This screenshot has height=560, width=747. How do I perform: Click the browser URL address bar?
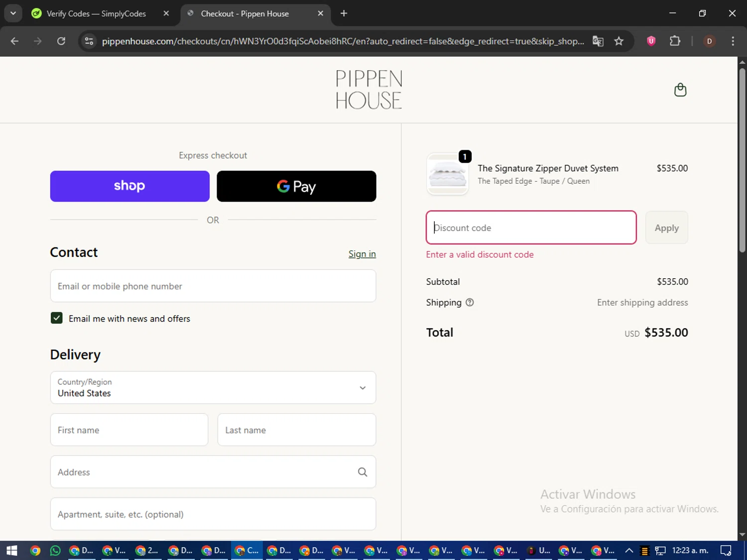pos(343,41)
